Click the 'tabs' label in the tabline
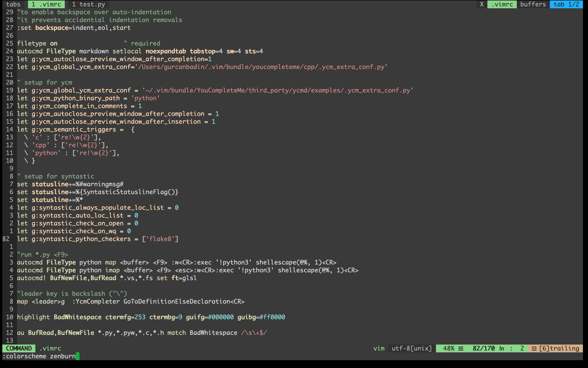 [13, 4]
